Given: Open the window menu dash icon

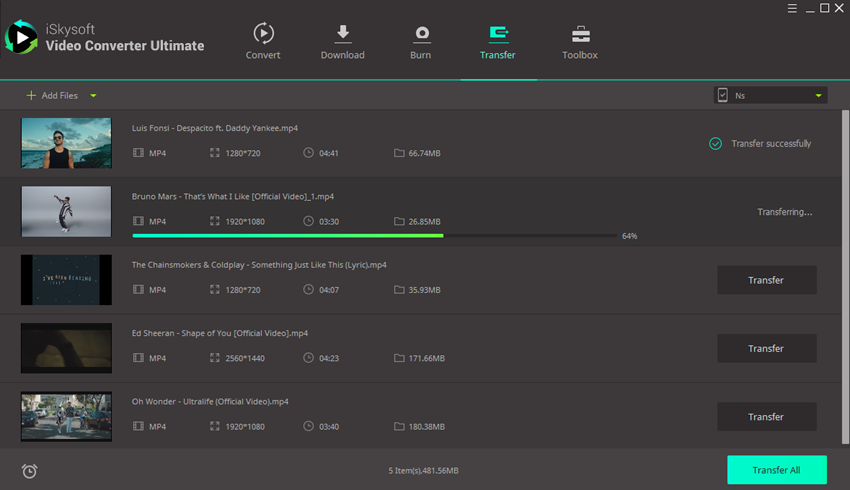Looking at the screenshot, I should coord(790,8).
